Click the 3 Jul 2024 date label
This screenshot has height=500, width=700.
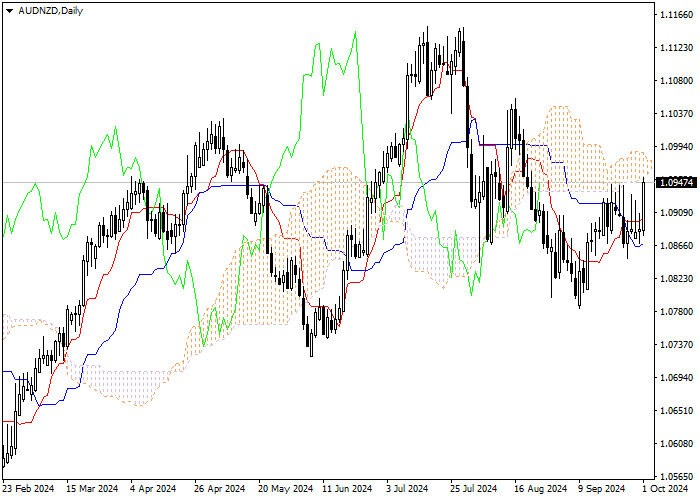tap(407, 489)
